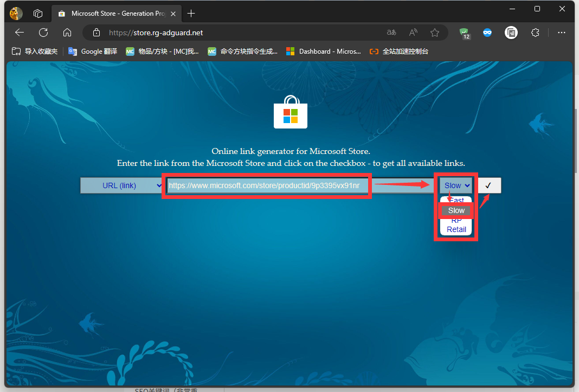Choose Retail in the ring list
The height and width of the screenshot is (392, 579).
pyautogui.click(x=456, y=229)
